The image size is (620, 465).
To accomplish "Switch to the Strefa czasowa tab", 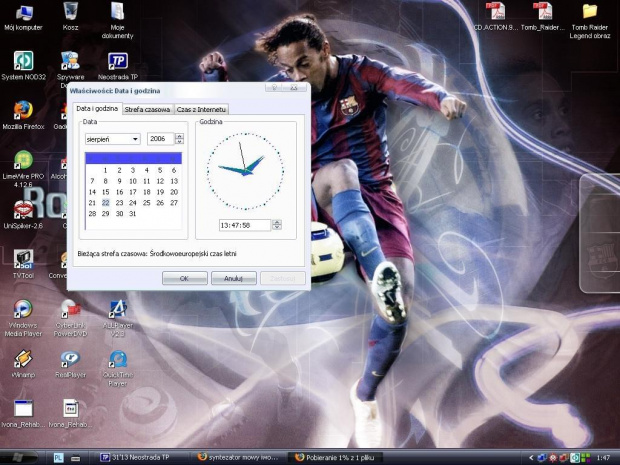I will tap(147, 108).
